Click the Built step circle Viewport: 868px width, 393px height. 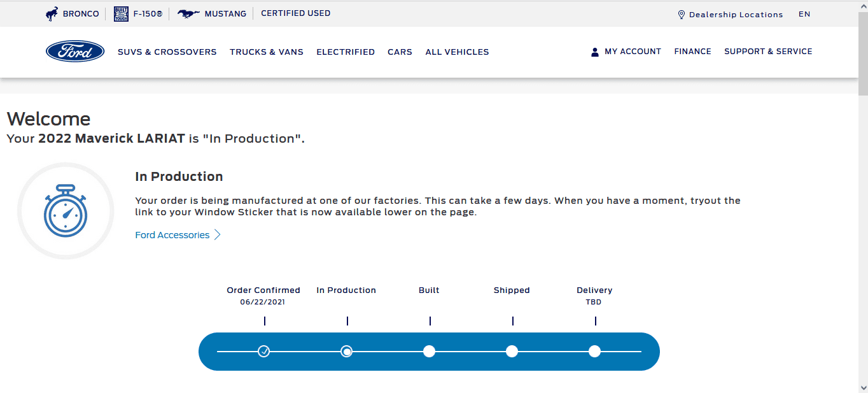coord(430,351)
